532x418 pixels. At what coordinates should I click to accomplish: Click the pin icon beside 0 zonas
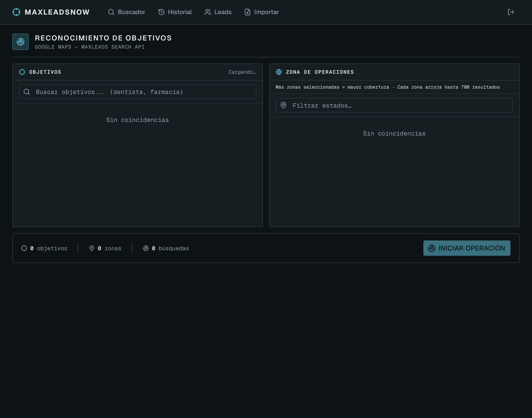91,248
